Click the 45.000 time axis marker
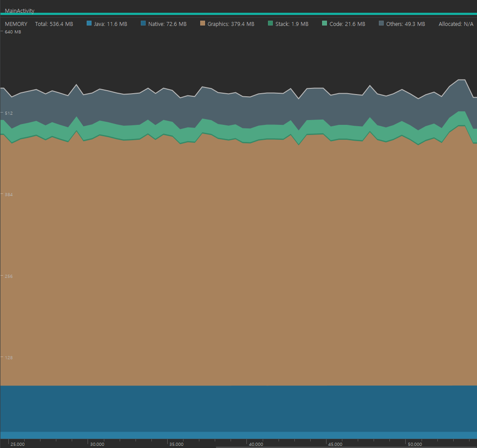This screenshot has width=477, height=448. pos(335,444)
